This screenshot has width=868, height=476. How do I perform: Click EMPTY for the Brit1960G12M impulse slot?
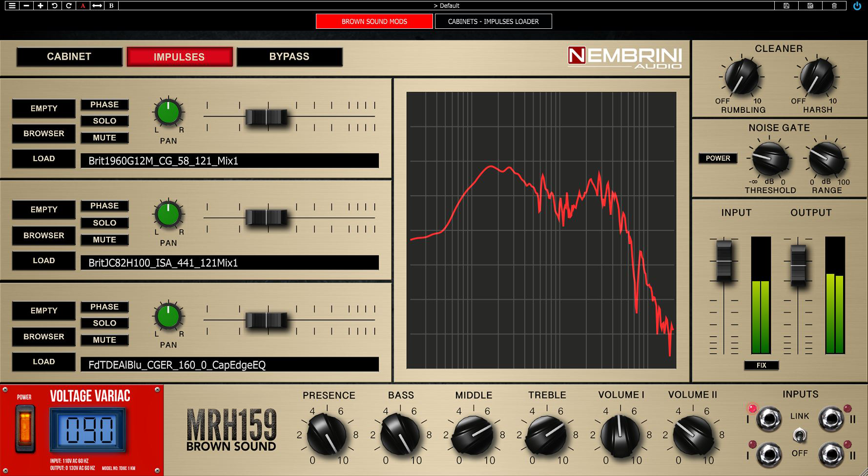(44, 108)
